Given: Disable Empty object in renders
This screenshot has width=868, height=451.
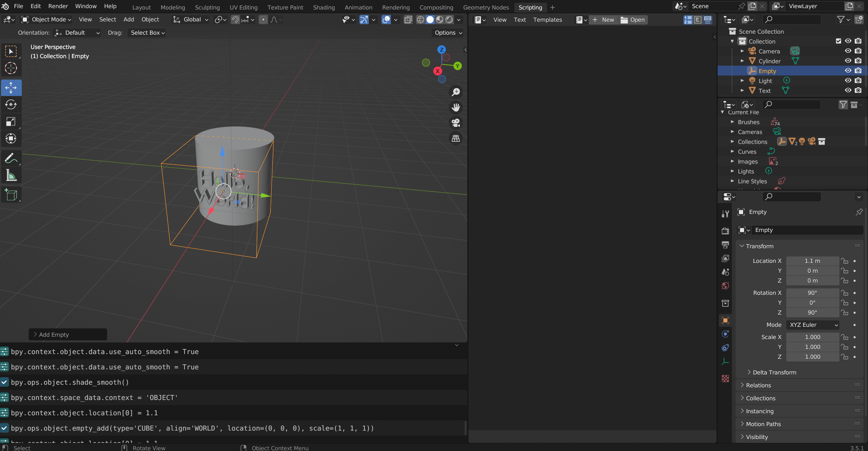Looking at the screenshot, I should click(858, 70).
